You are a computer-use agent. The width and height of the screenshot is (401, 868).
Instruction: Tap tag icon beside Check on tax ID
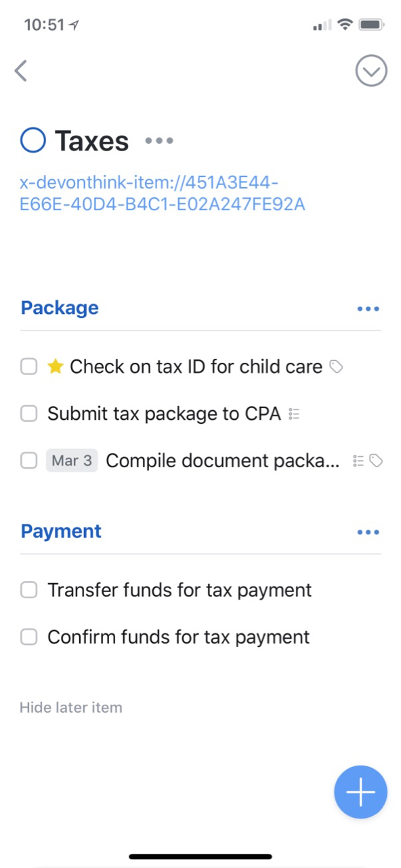point(336,367)
